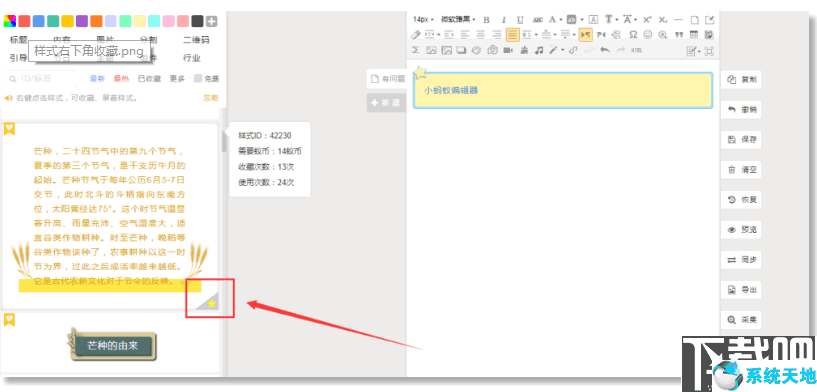This screenshot has height=392, width=817.
Task: Click the 预览 preview button
Action: pos(741,229)
